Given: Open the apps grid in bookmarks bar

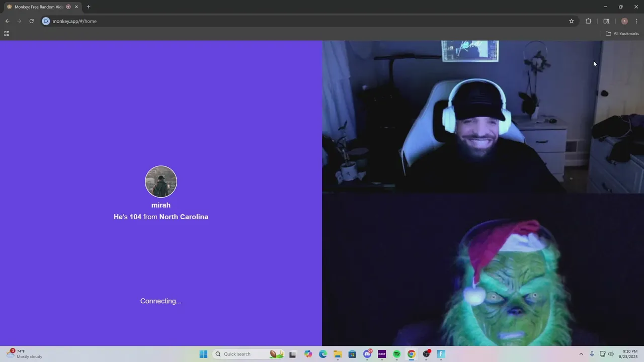Looking at the screenshot, I should click(7, 34).
